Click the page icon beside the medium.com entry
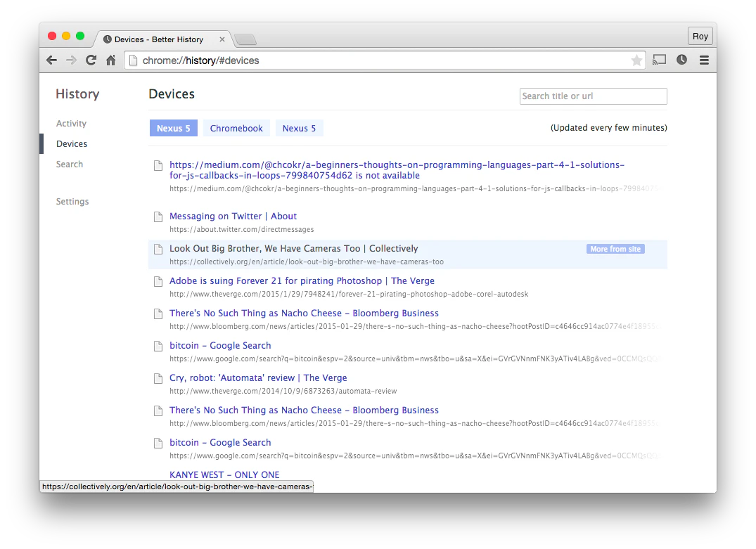 coord(158,165)
